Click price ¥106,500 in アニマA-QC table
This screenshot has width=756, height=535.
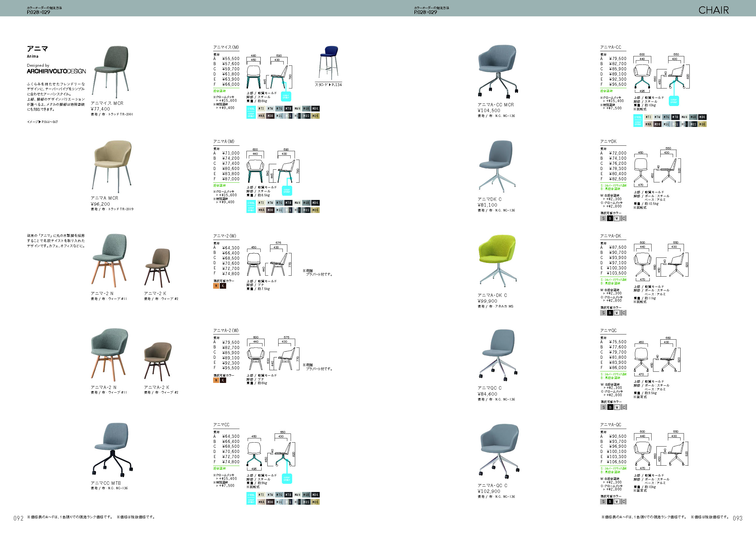coord(616,462)
